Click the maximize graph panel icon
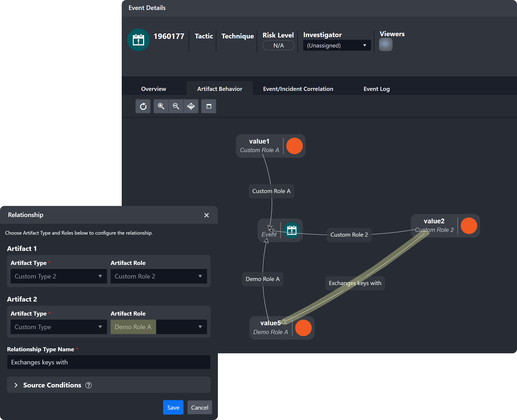 click(209, 106)
